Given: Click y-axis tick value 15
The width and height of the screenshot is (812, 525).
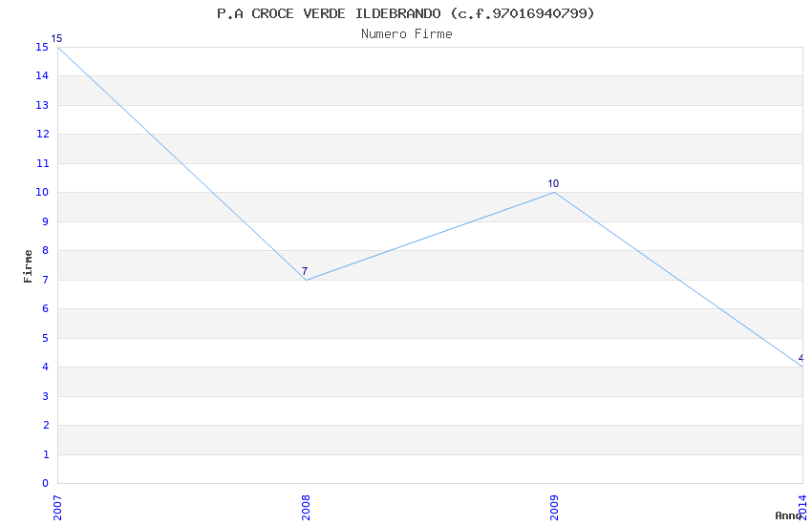Looking at the screenshot, I should [x=42, y=47].
